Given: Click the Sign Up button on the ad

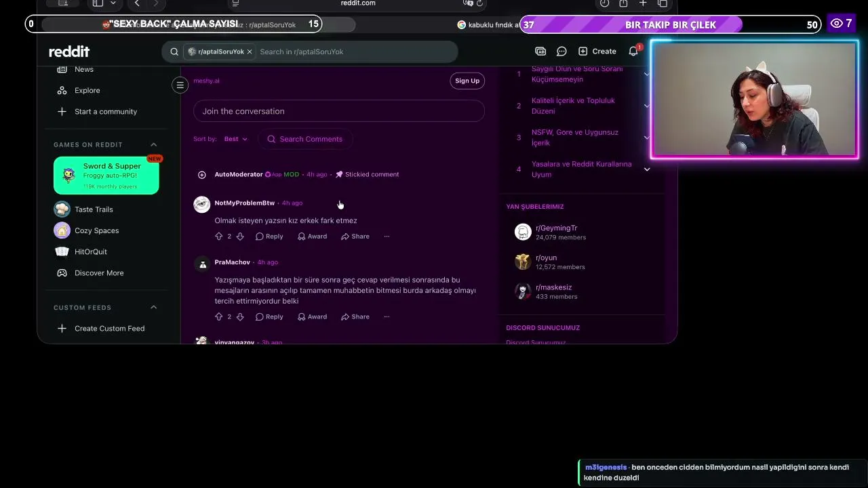Looking at the screenshot, I should 467,81.
